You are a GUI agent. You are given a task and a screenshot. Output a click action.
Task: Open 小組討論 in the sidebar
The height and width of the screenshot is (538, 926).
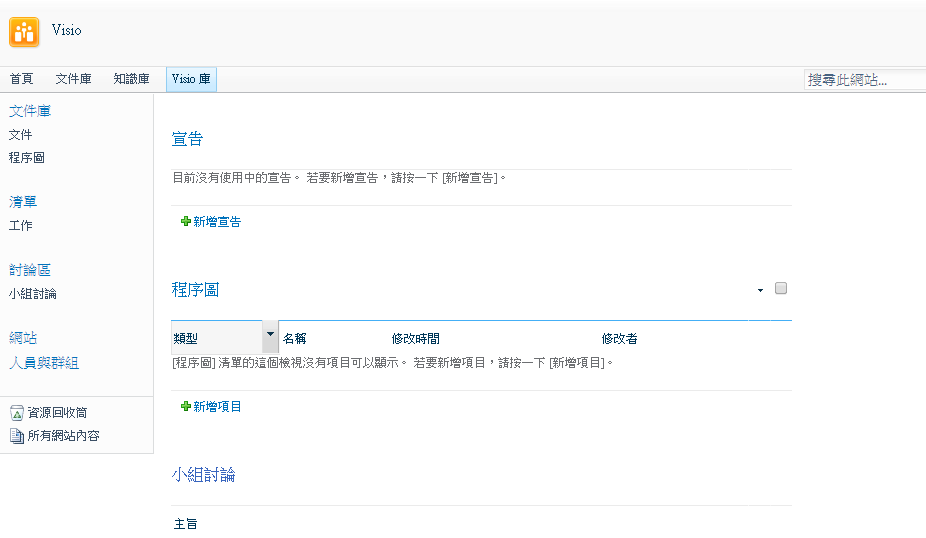[x=32, y=294]
